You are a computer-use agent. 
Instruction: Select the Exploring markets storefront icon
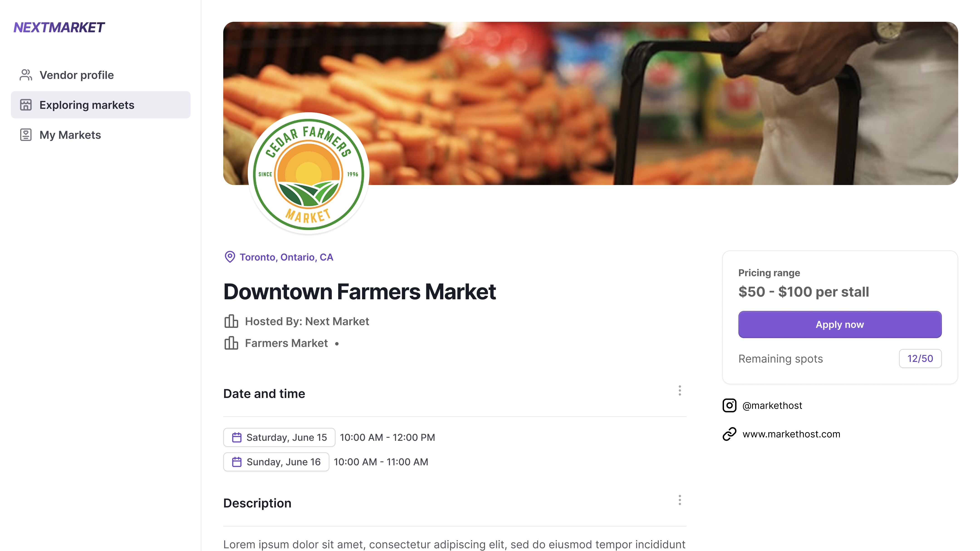click(x=25, y=105)
